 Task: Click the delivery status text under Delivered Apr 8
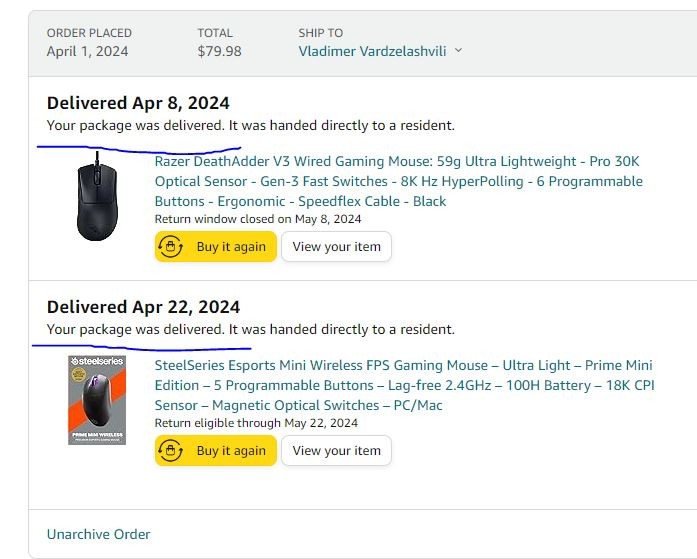pyautogui.click(x=250, y=125)
